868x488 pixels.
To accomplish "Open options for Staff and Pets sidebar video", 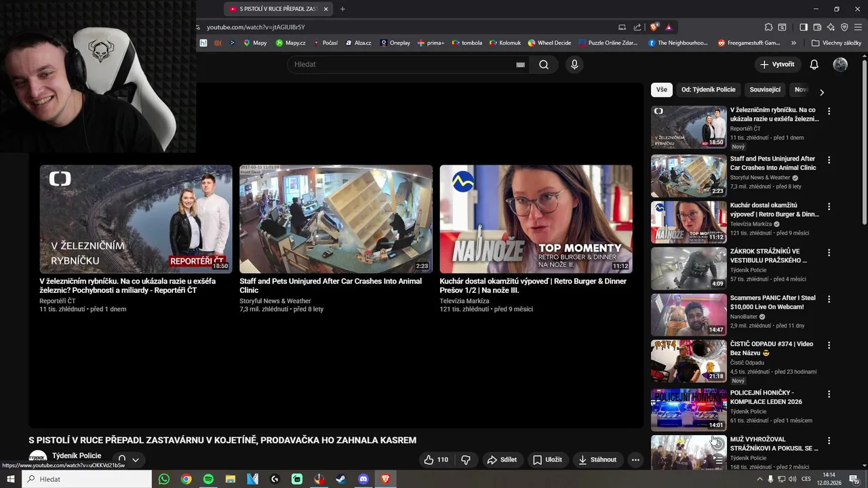I will tap(829, 160).
